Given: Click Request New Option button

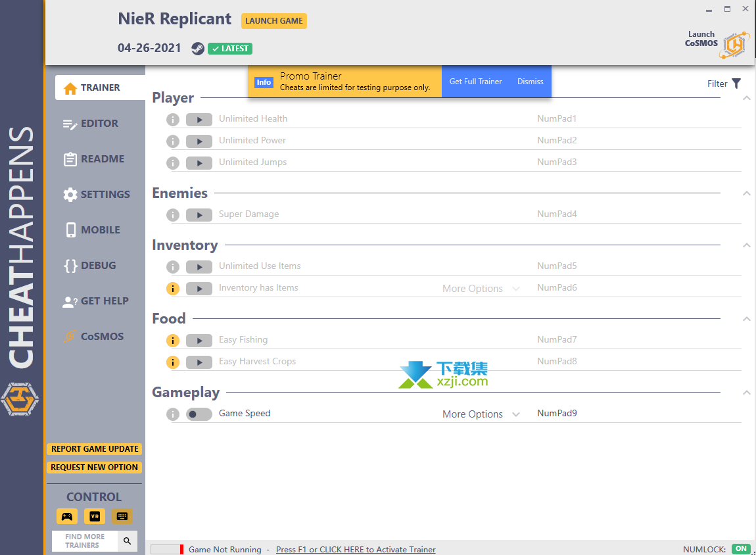Looking at the screenshot, I should pos(95,468).
